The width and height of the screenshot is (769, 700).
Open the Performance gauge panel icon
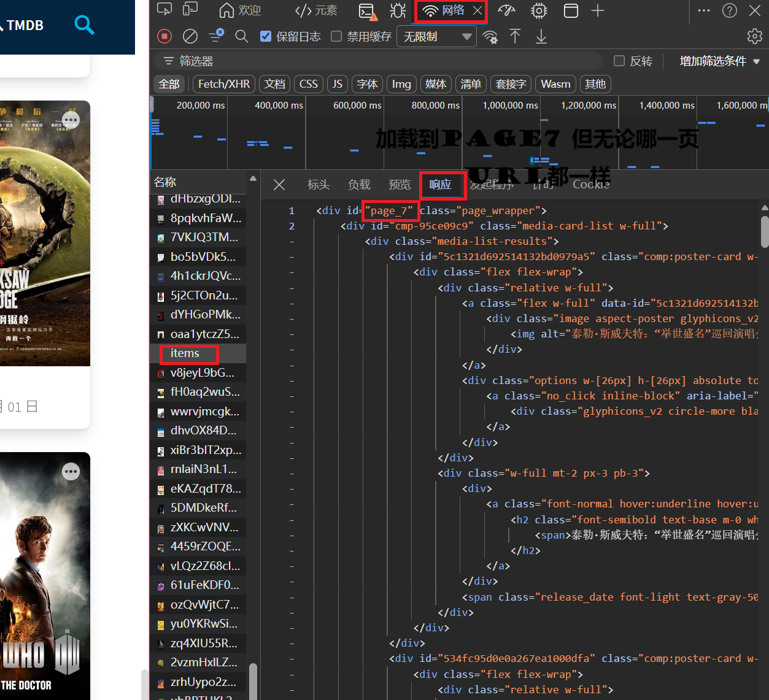(506, 10)
